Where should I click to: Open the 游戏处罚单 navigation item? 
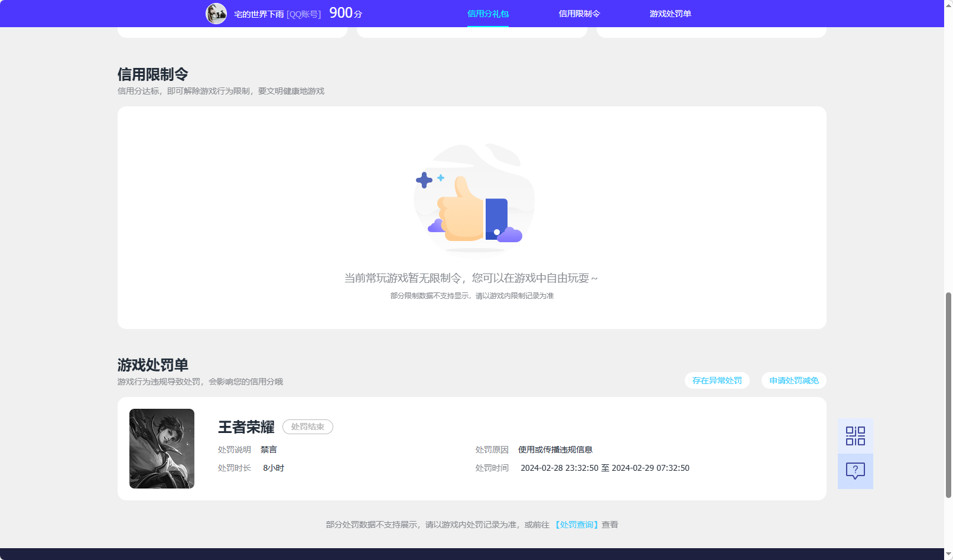click(x=671, y=13)
